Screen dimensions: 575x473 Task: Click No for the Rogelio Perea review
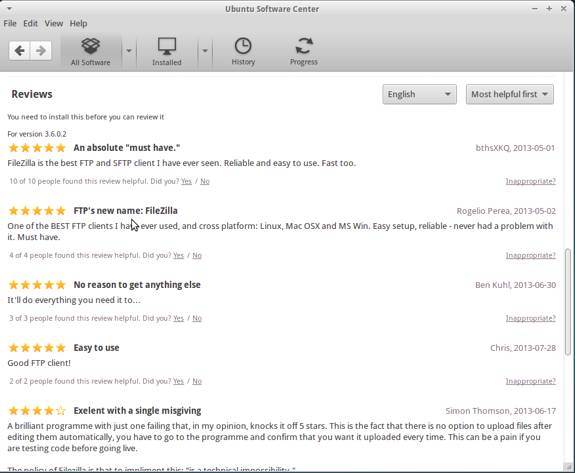click(x=197, y=255)
